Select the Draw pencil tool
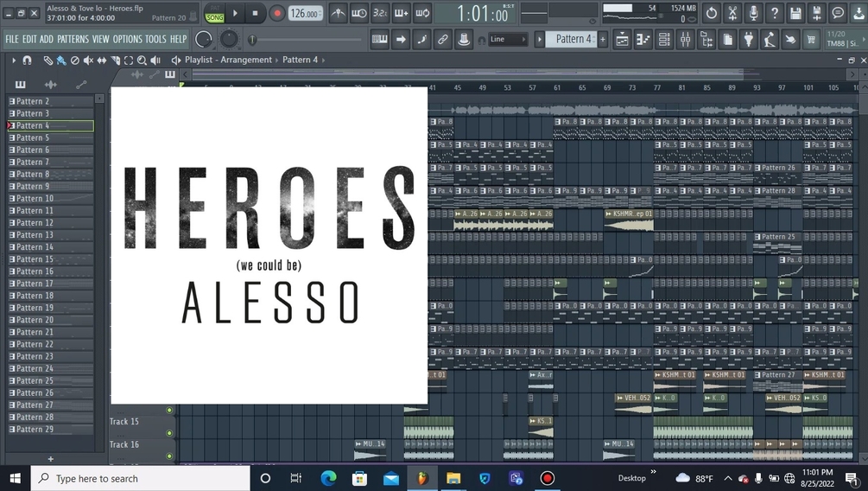Screen dimensions: 868x491 pyautogui.click(x=48, y=60)
